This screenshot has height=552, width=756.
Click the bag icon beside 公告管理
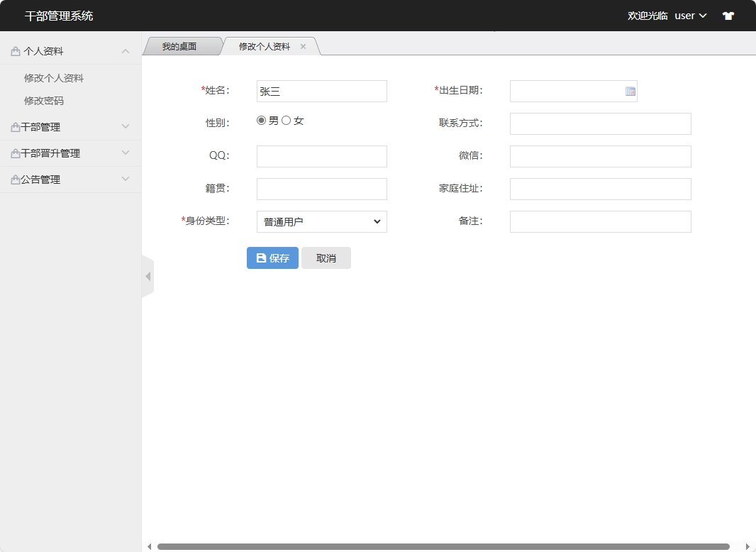[x=15, y=180]
